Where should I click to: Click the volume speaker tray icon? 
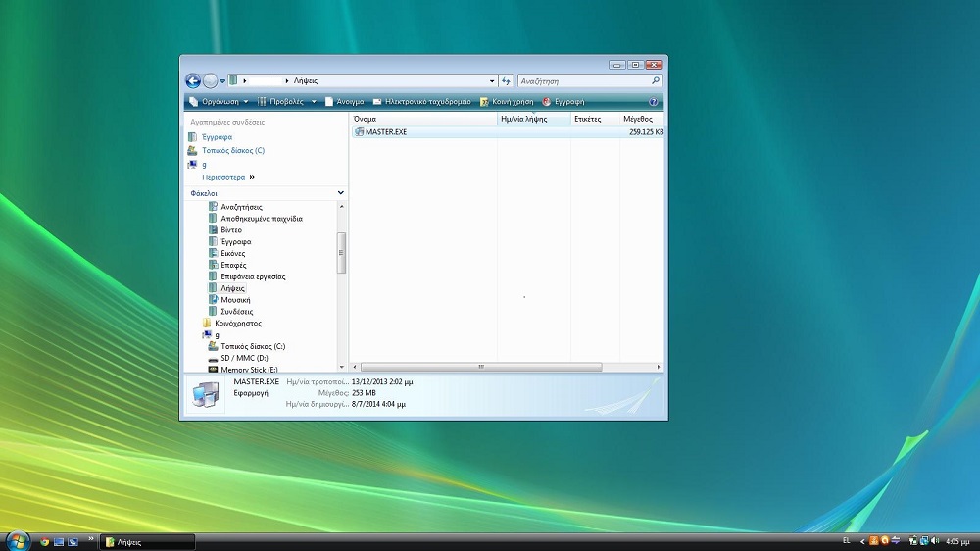tap(935, 541)
